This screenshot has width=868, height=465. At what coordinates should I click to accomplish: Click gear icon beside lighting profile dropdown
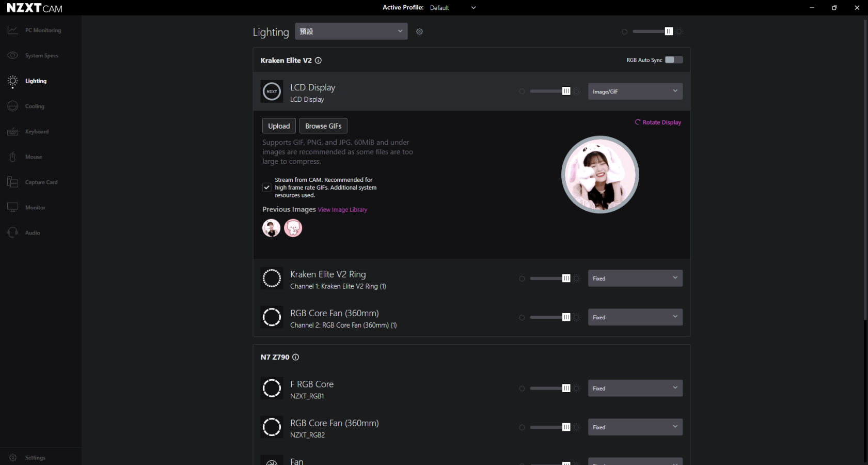pos(419,32)
